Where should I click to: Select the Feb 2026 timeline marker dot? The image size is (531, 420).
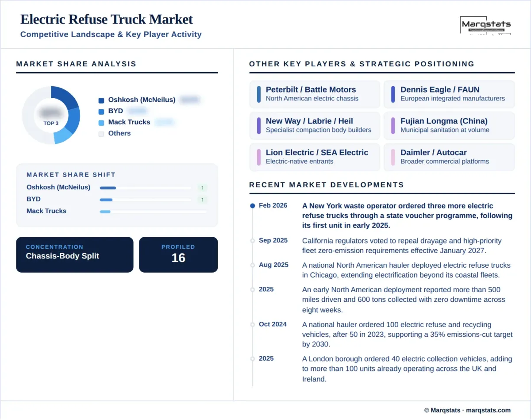tap(252, 206)
